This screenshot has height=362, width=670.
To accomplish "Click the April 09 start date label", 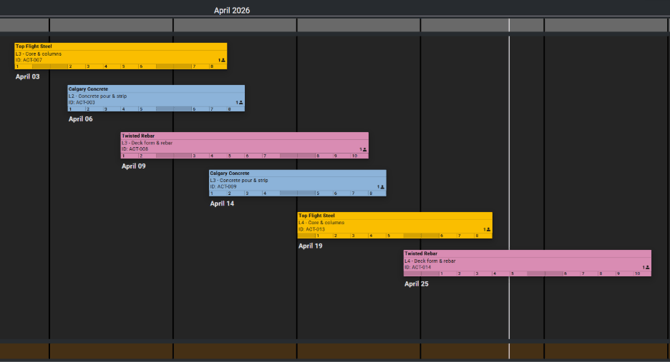I will tap(134, 166).
